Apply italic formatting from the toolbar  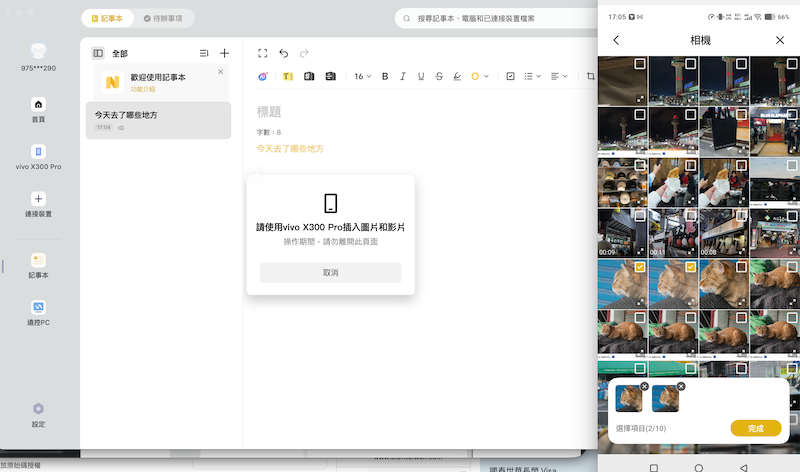pyautogui.click(x=403, y=76)
